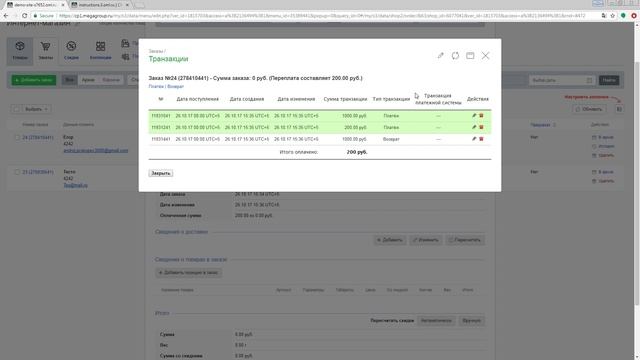
Task: Open order link 24 (278410441)
Action: 38,138
